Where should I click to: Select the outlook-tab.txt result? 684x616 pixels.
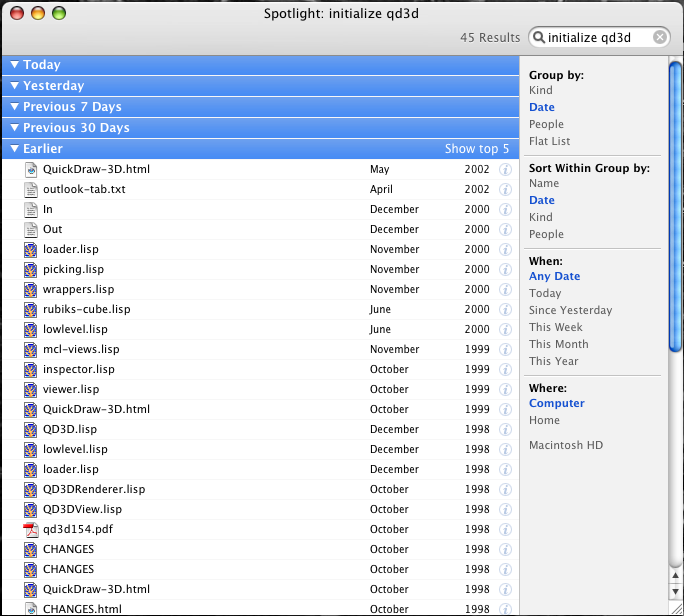click(x=260, y=189)
